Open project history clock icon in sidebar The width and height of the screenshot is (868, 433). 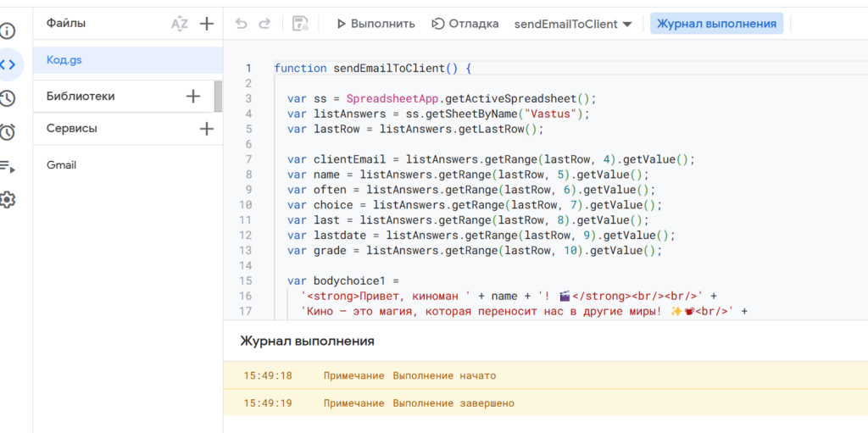7,98
